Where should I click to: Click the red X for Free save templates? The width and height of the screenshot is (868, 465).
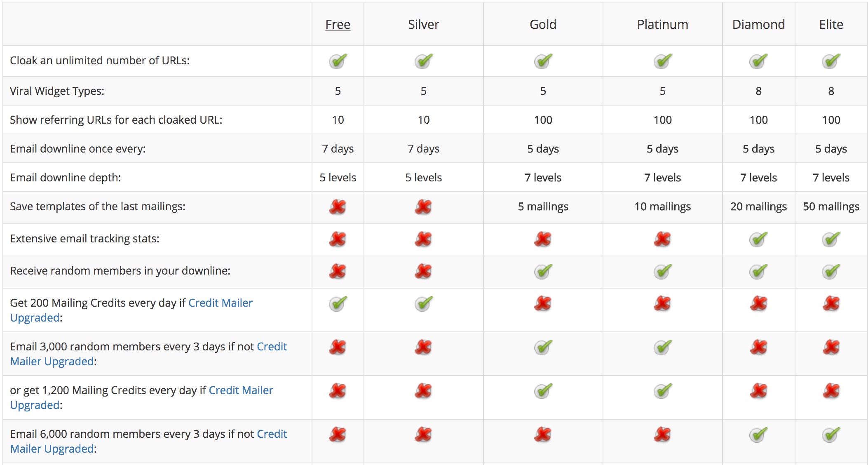[x=338, y=207]
